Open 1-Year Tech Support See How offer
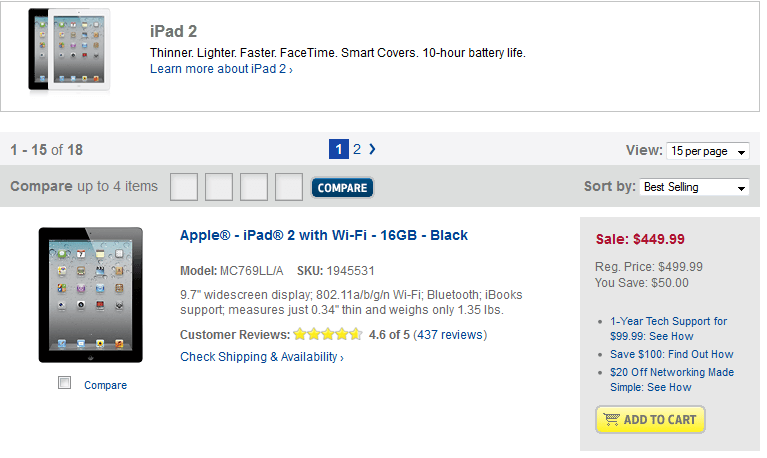The image size is (767, 458). point(668,329)
